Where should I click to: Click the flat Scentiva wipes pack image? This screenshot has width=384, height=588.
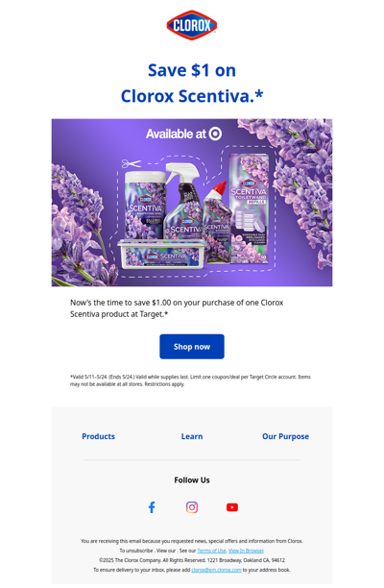162,254
